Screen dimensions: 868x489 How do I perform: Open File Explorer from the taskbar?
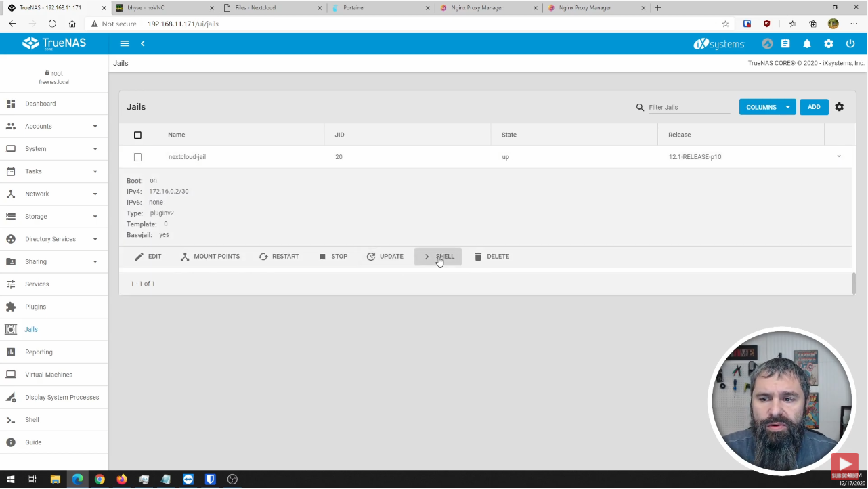(56, 480)
